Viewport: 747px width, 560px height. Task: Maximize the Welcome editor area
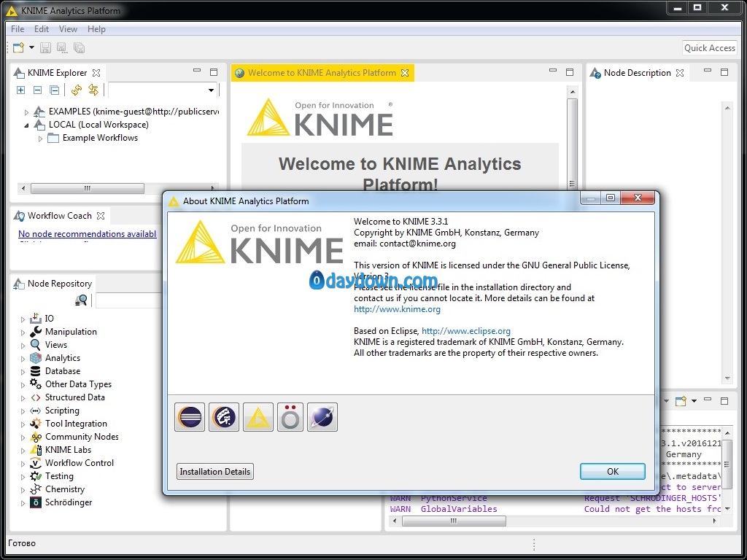click(x=570, y=72)
